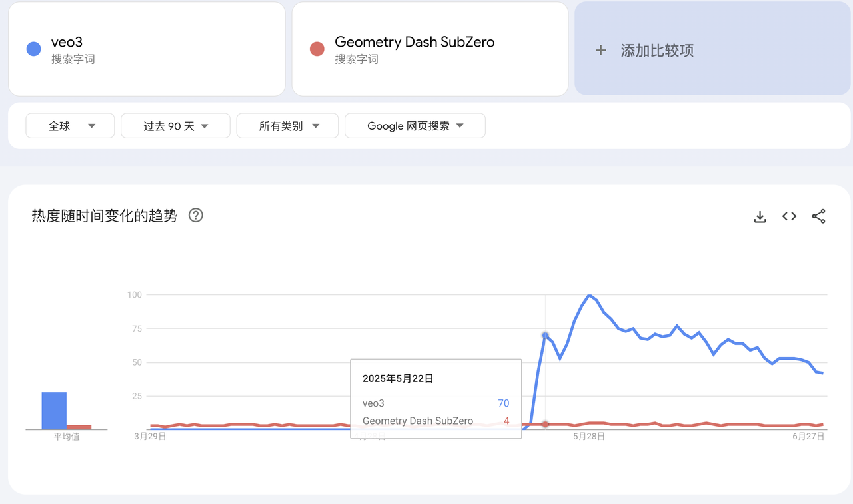The image size is (853, 504).
Task: Click the May 22 red data point
Action: [545, 424]
